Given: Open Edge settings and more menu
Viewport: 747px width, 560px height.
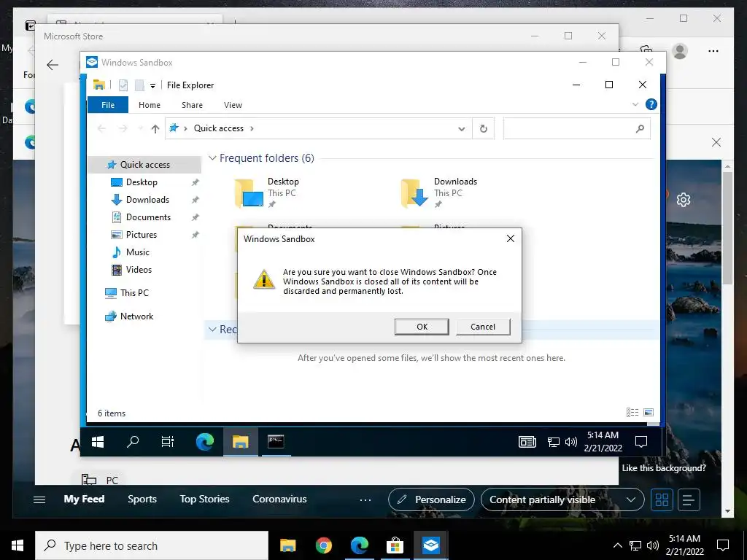Looking at the screenshot, I should (x=713, y=51).
